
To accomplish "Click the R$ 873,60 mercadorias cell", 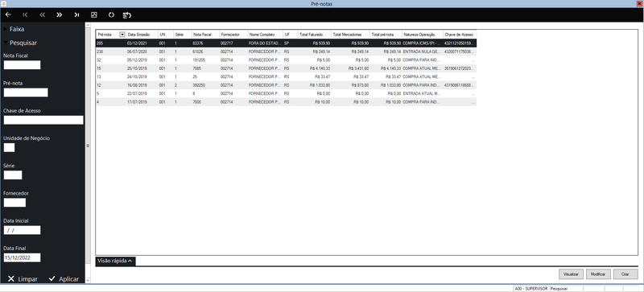I will coord(360,85).
